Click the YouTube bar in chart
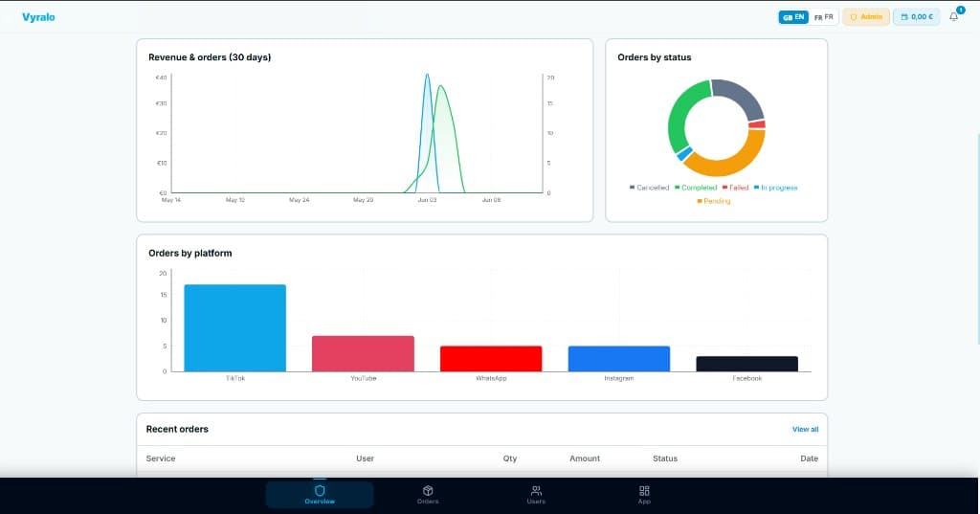This screenshot has height=514, width=980. pyautogui.click(x=363, y=354)
